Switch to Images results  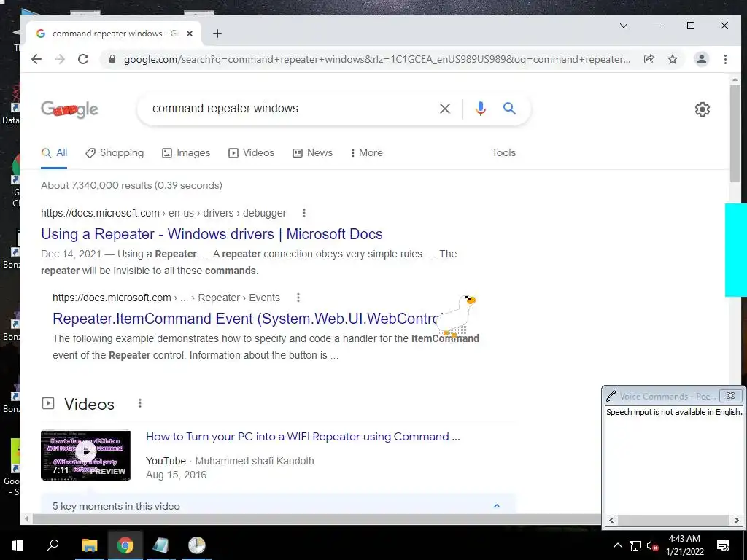tap(186, 153)
